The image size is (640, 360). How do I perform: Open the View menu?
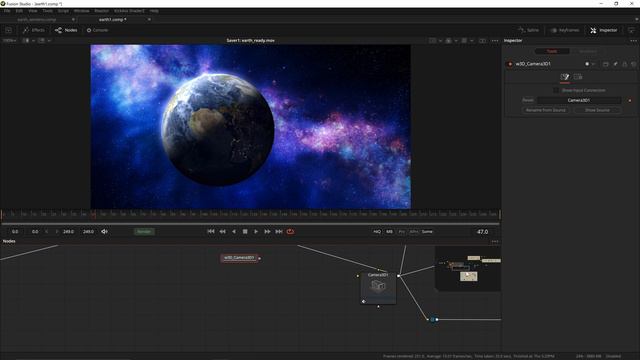[33, 11]
